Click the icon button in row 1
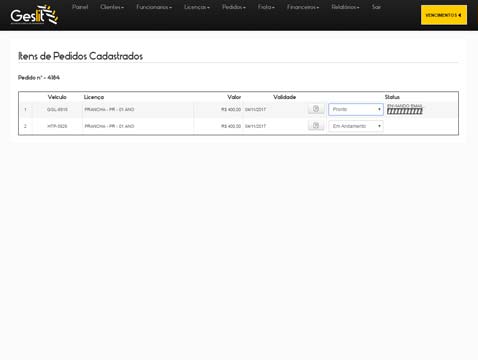Viewport: 478px width, 360px height. coord(316,109)
